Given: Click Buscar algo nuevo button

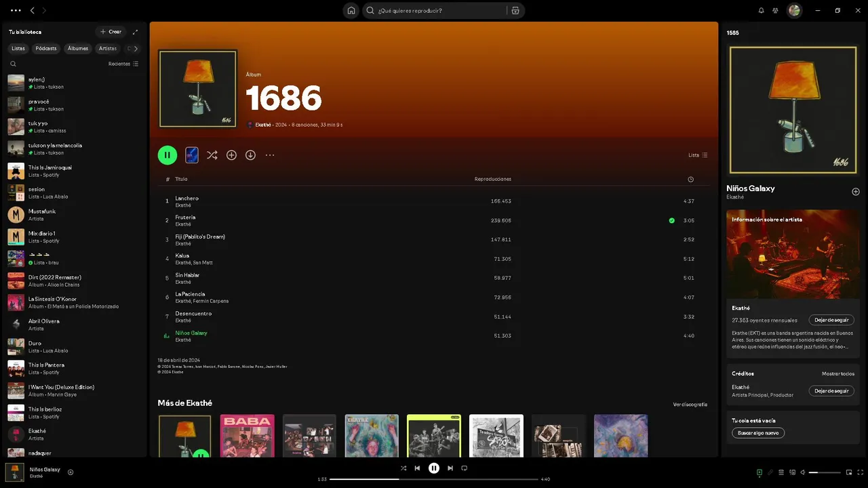Looking at the screenshot, I should point(758,432).
